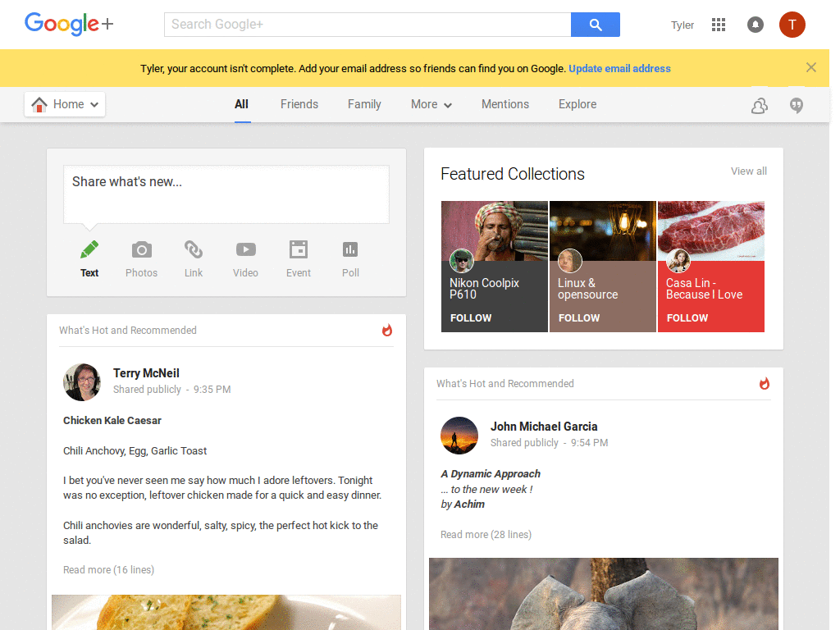Click the Google+ logo

[69, 24]
